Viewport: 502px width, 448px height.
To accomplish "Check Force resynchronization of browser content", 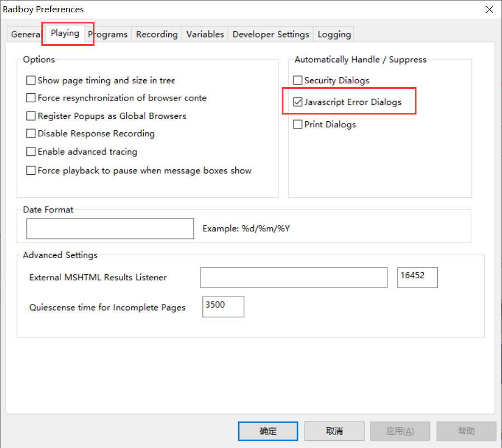I will pos(31,98).
